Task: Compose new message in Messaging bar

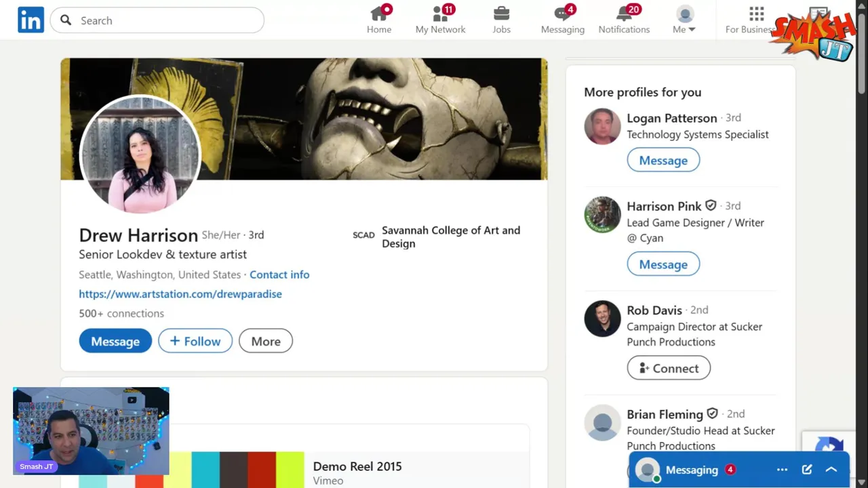Action: point(806,470)
